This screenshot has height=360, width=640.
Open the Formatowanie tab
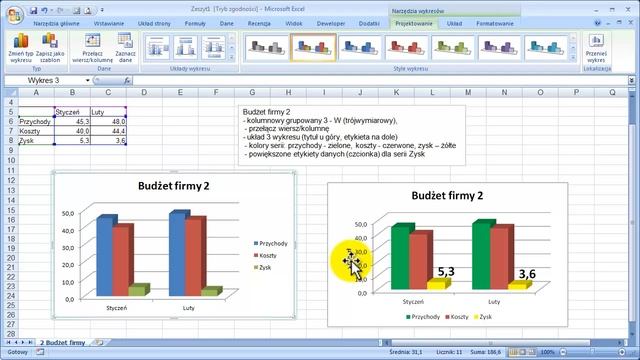[495, 24]
